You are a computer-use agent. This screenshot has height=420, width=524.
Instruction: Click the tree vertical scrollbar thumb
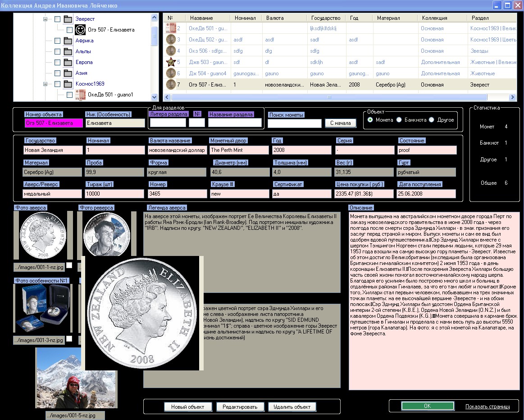(x=154, y=36)
